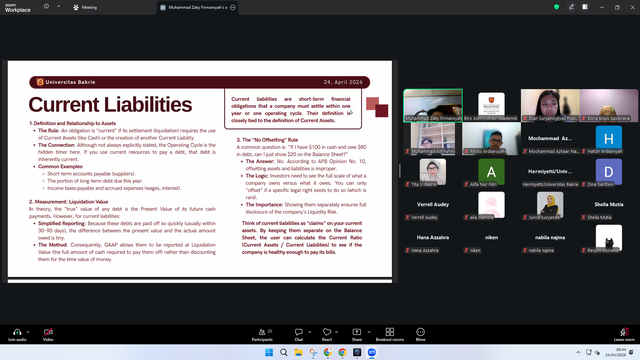Open Windows taskbar Search
This screenshot has width=640, height=360.
[x=284, y=352]
